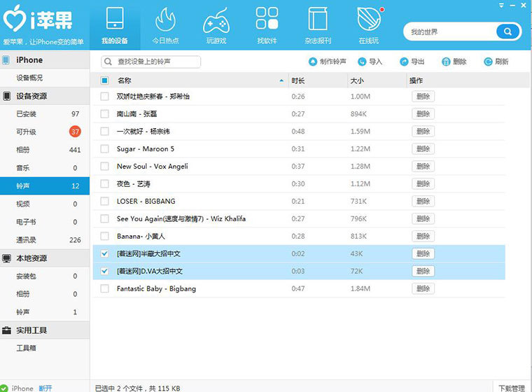Uncheck the D.VA大招中文 ringtone checkbox
The height and width of the screenshot is (392, 532).
(104, 271)
